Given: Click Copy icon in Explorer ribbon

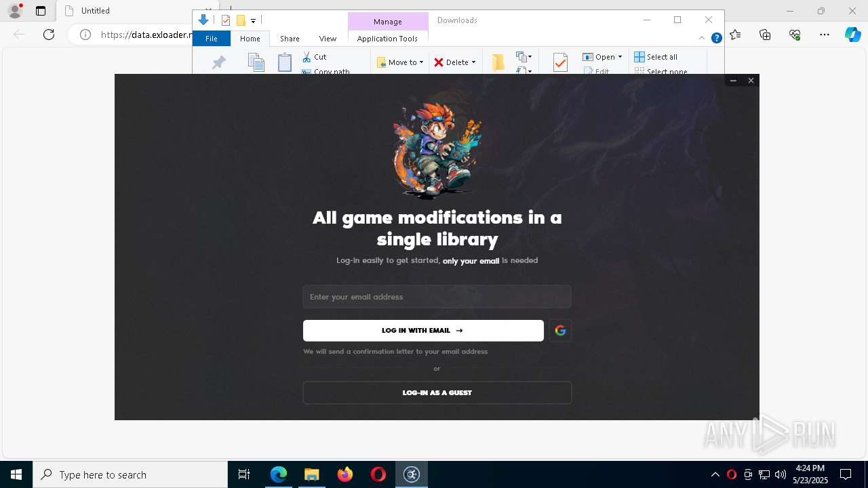Looking at the screenshot, I should coord(256,63).
